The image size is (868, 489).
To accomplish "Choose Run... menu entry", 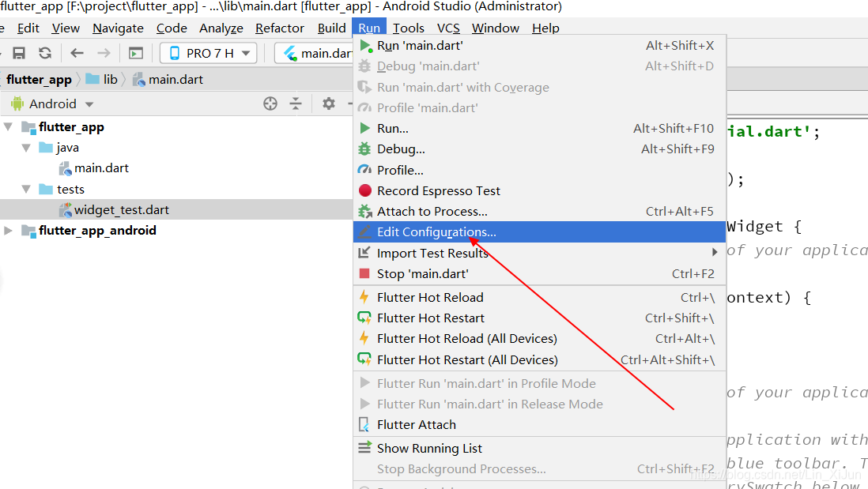I will [x=540, y=128].
